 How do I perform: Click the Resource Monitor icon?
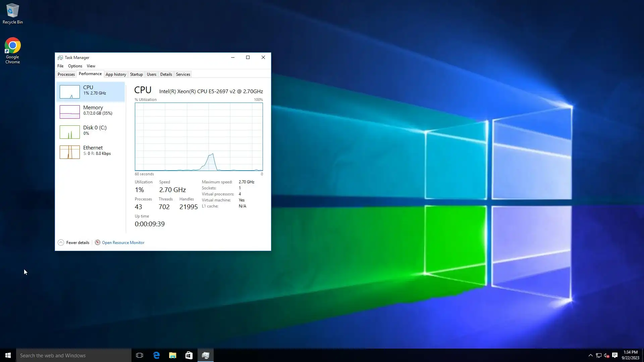point(98,242)
